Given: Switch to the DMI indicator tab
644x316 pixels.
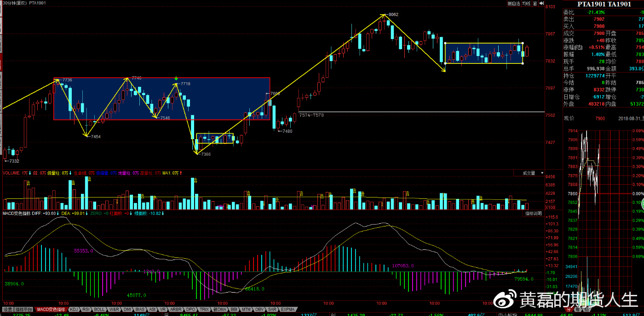Looking at the screenshot, I should tap(127, 309).
